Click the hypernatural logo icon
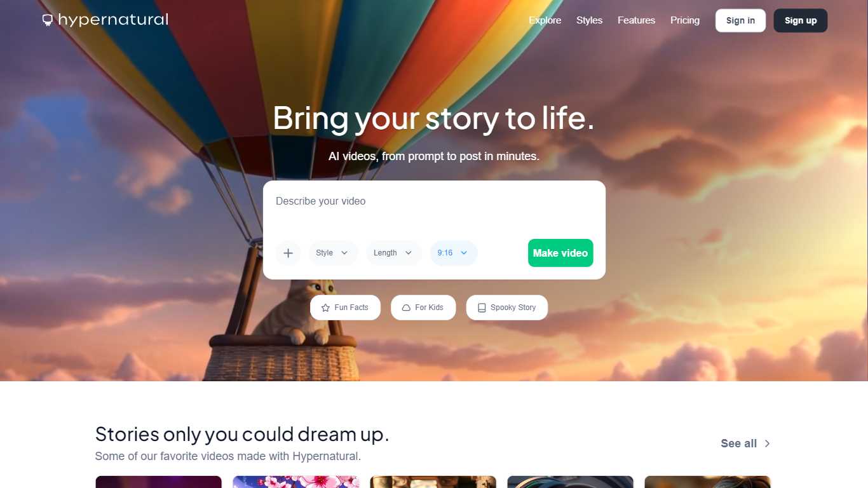The height and width of the screenshot is (488, 868). pos(47,20)
